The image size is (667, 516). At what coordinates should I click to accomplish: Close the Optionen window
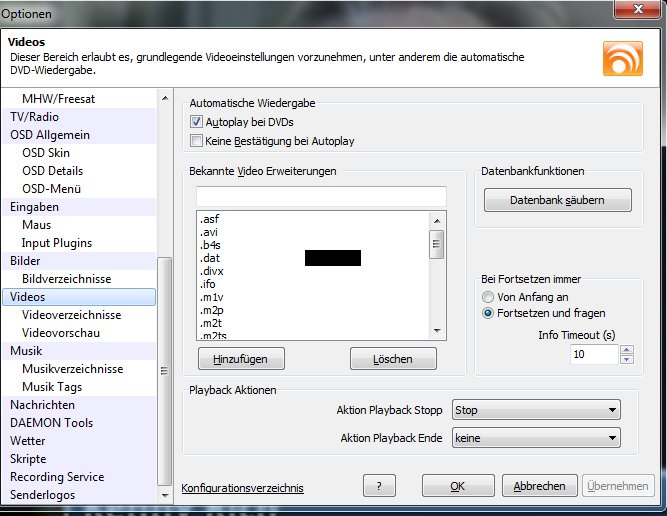click(638, 9)
